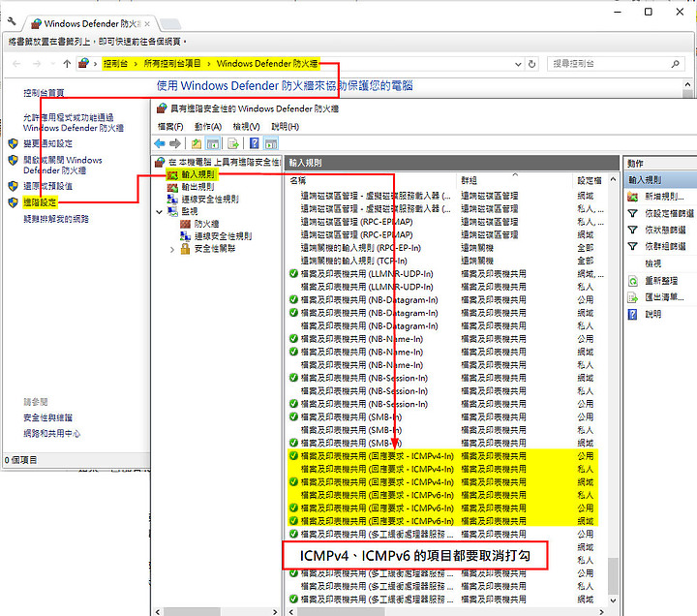The image size is (697, 616).
Task: Open 允許應用程式或功能通過 Windows Defender 防火牆
Action: pos(74,123)
